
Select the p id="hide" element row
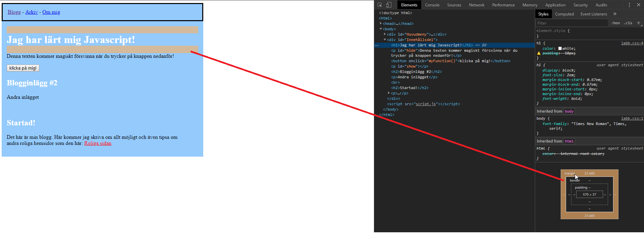(x=455, y=53)
